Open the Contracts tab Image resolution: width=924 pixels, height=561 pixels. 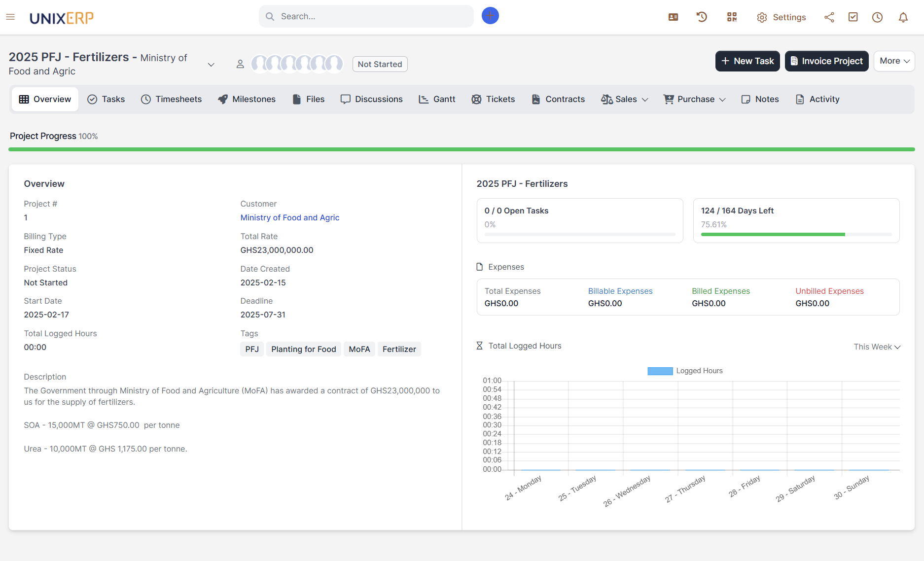tap(558, 99)
